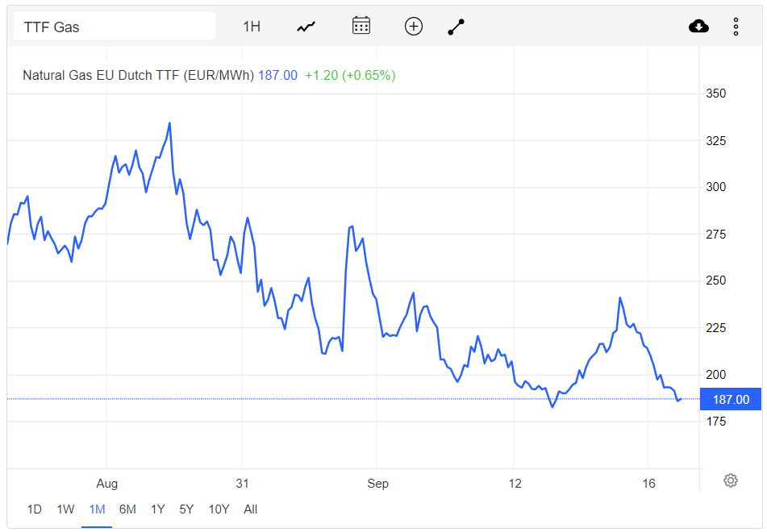The height and width of the screenshot is (532, 767).
Task: Choose the 10Y time range
Action: [219, 509]
